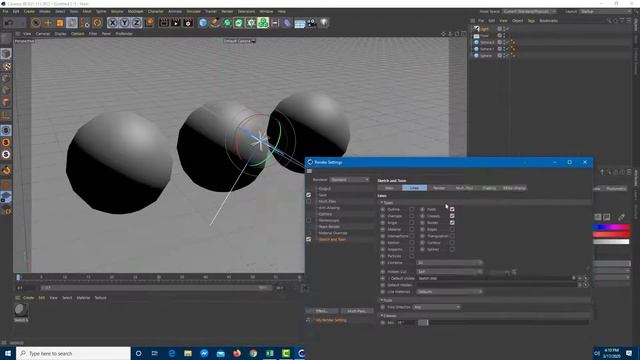This screenshot has width=640, height=360.
Task: Open the Fold Direction dropdown
Action: (x=436, y=307)
